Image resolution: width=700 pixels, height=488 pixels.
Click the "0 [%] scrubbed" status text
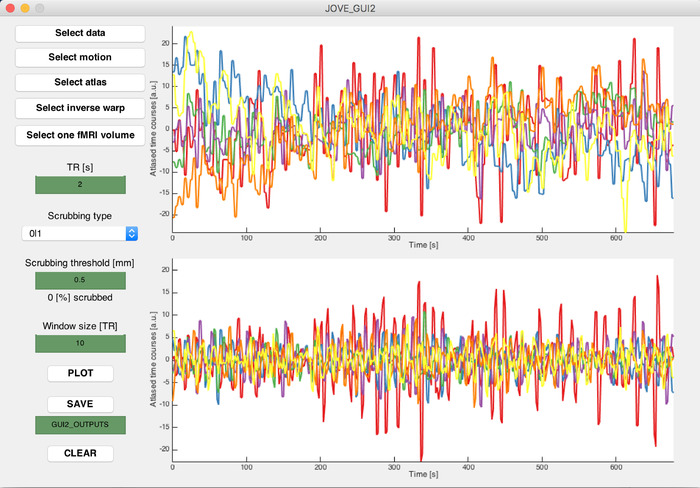(x=80, y=298)
